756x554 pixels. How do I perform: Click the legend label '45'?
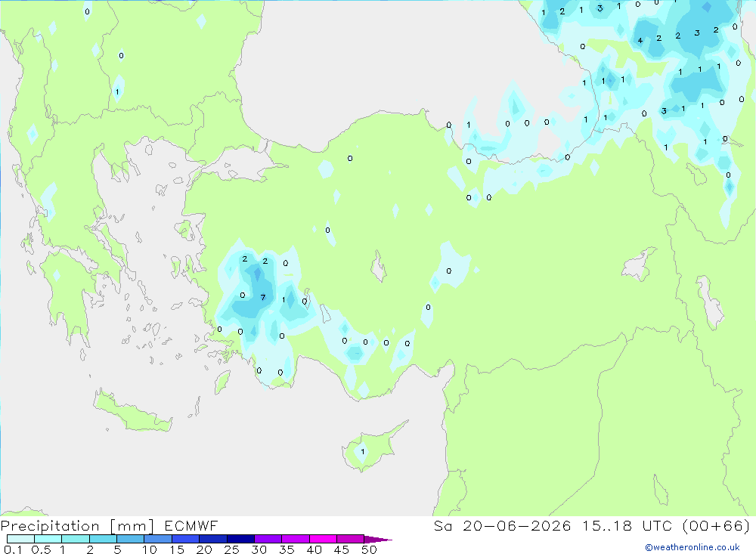point(342,549)
